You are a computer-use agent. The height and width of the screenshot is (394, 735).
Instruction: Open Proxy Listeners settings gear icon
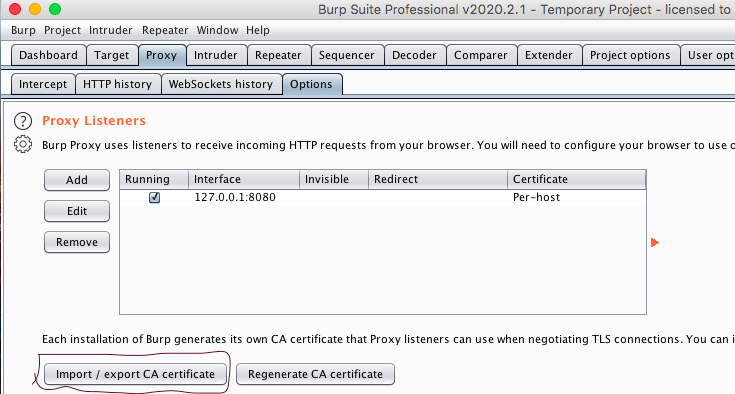[23, 144]
